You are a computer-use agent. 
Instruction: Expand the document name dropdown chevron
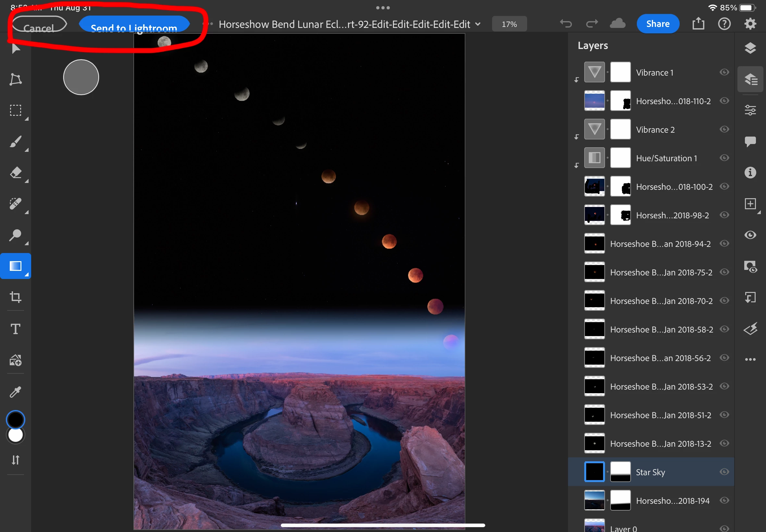(477, 24)
